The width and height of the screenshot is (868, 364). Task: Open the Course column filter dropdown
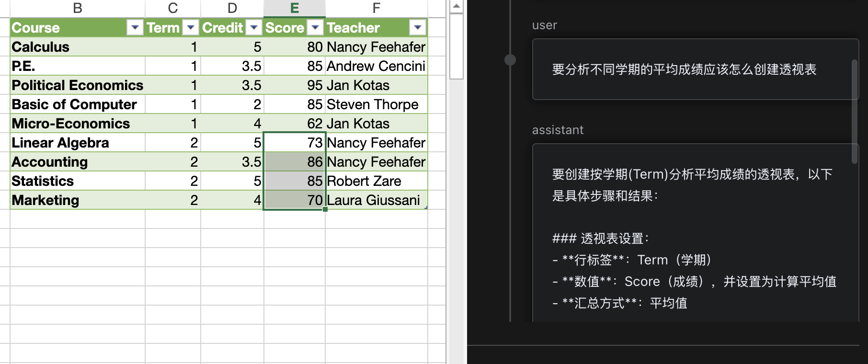tap(134, 28)
